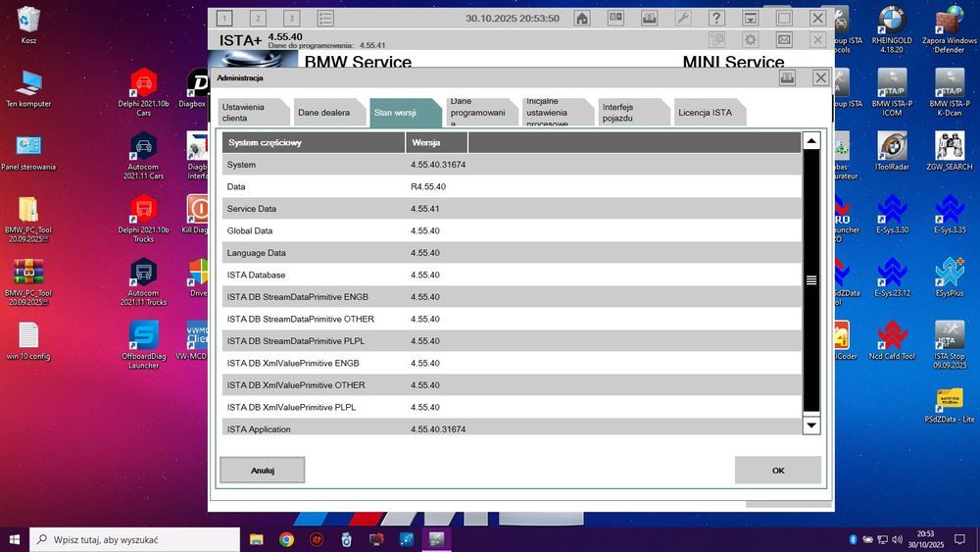The width and height of the screenshot is (980, 552).
Task: Open Google Chrome from taskbar
Action: pyautogui.click(x=286, y=539)
